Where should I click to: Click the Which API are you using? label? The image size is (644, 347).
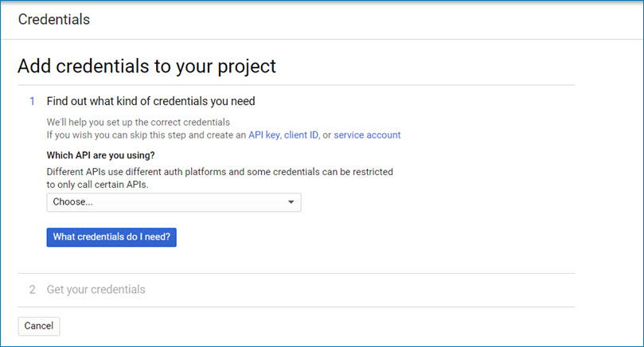tap(100, 156)
